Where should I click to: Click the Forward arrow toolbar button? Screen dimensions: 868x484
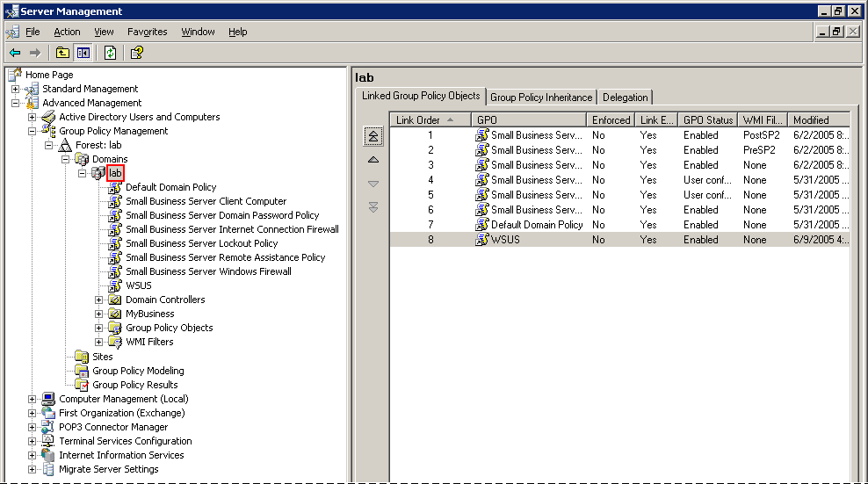35,53
